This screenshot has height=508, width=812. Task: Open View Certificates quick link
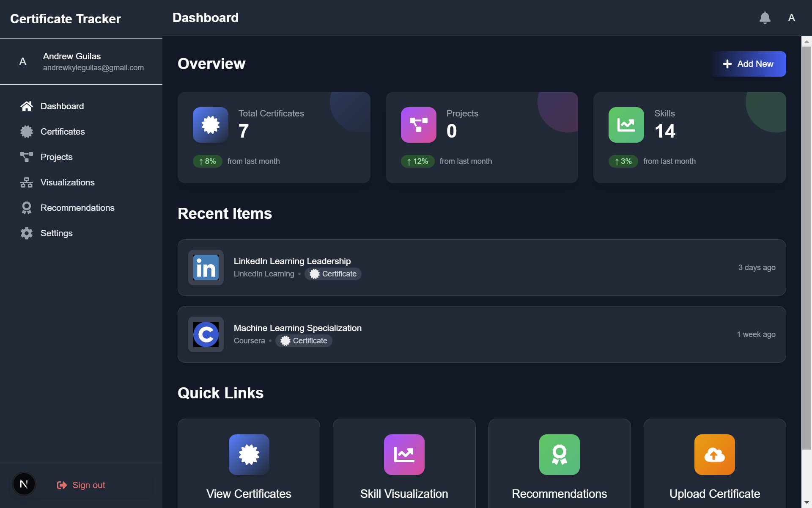tap(249, 493)
